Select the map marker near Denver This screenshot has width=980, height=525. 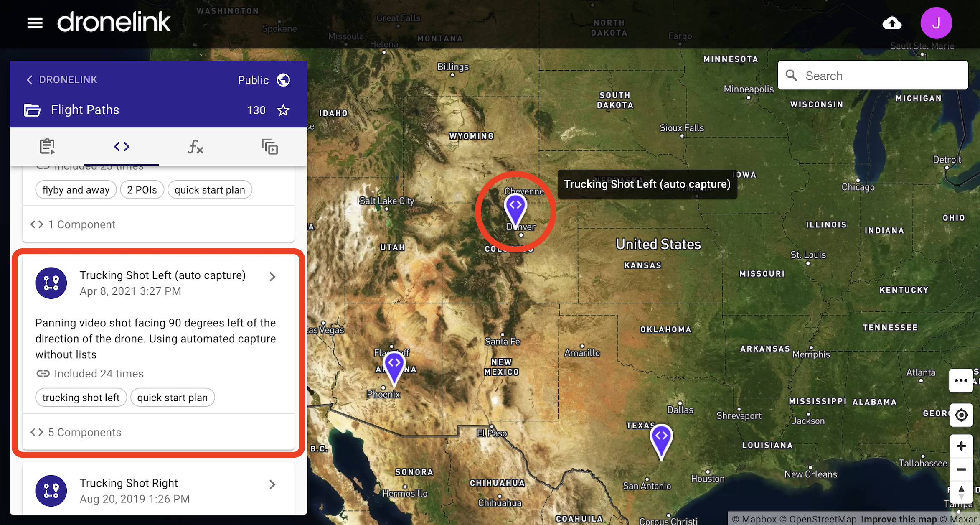(515, 210)
